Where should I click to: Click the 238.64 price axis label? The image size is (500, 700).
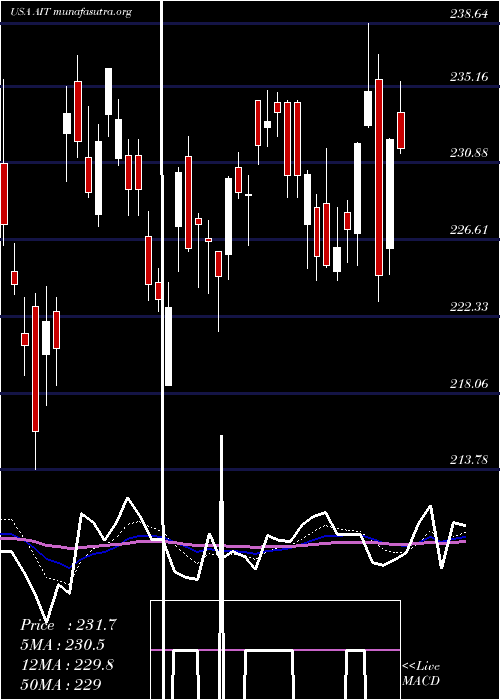pyautogui.click(x=469, y=14)
